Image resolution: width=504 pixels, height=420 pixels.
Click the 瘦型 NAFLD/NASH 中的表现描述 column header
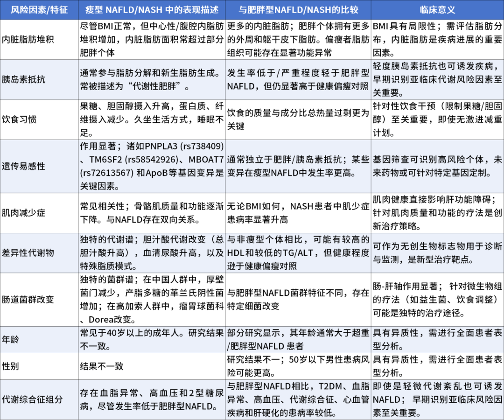coord(152,10)
